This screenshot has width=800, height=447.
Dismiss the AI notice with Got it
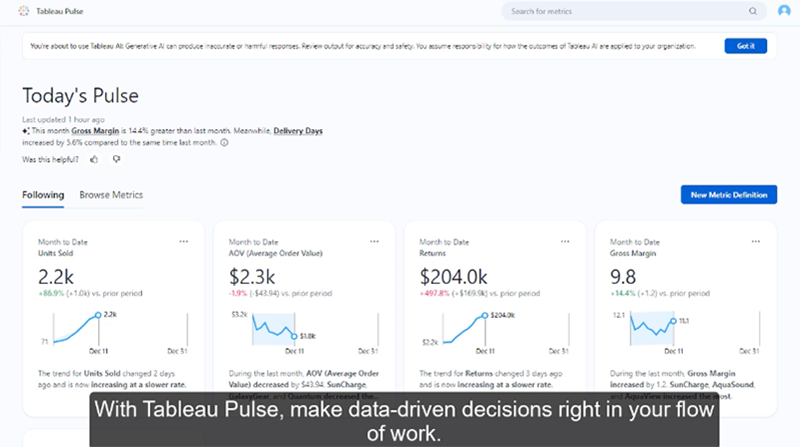(x=745, y=46)
